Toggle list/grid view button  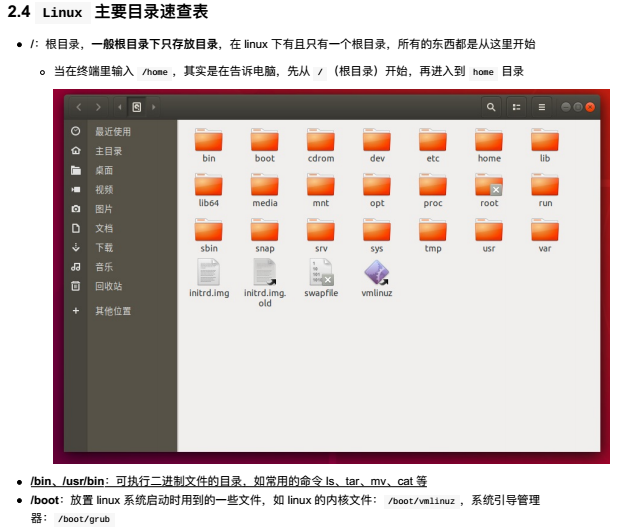[516, 107]
